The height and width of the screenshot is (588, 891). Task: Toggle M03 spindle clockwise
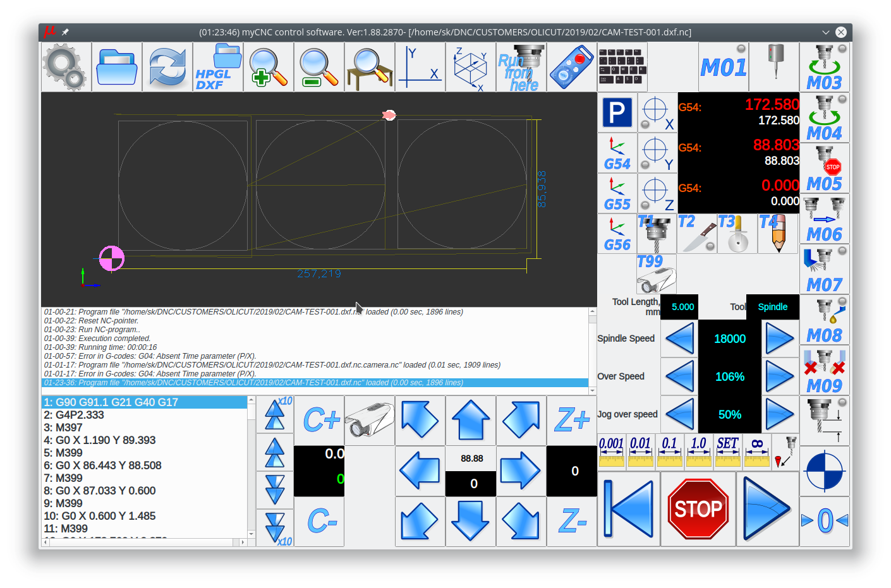[825, 67]
